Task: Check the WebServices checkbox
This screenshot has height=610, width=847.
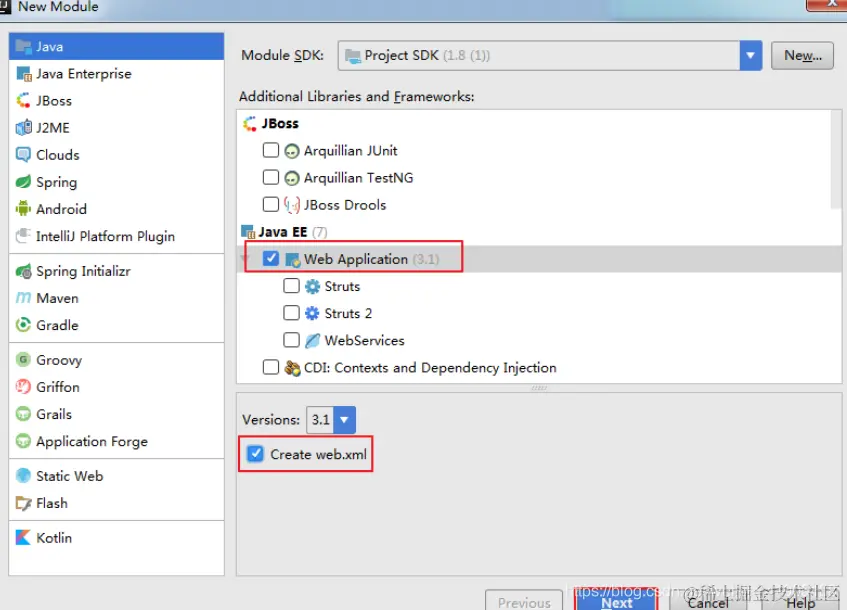Action: [x=291, y=339]
